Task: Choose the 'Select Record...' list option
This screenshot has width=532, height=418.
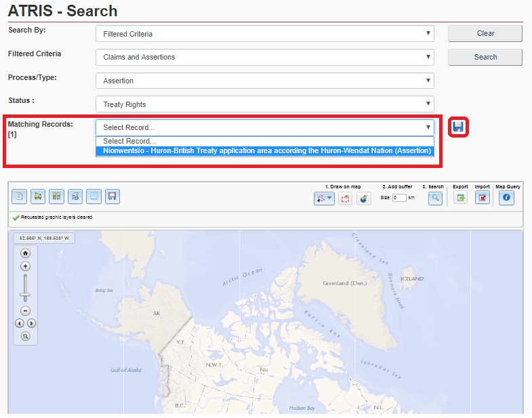Action: (x=264, y=141)
